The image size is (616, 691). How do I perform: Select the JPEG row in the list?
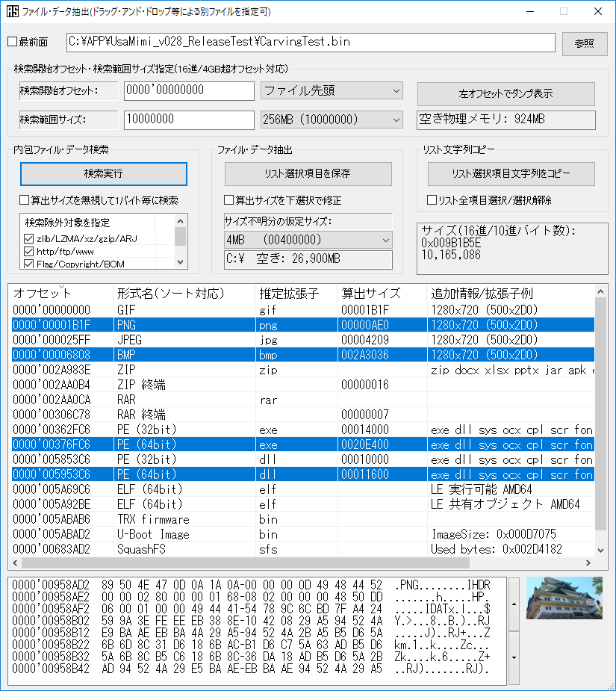pos(302,340)
